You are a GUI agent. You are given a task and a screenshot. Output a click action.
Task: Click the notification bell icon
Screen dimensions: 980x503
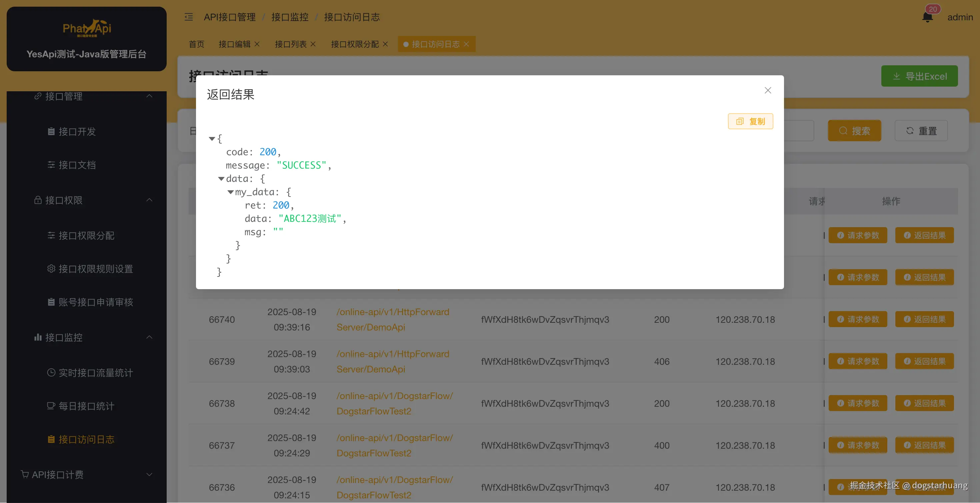pos(927,17)
